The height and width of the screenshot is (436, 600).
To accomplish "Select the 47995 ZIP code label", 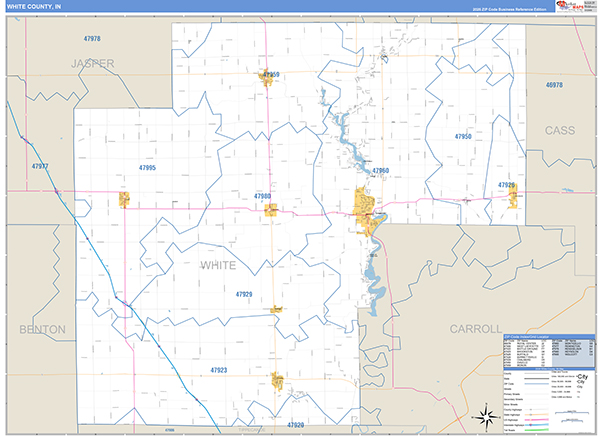I will [x=147, y=168].
